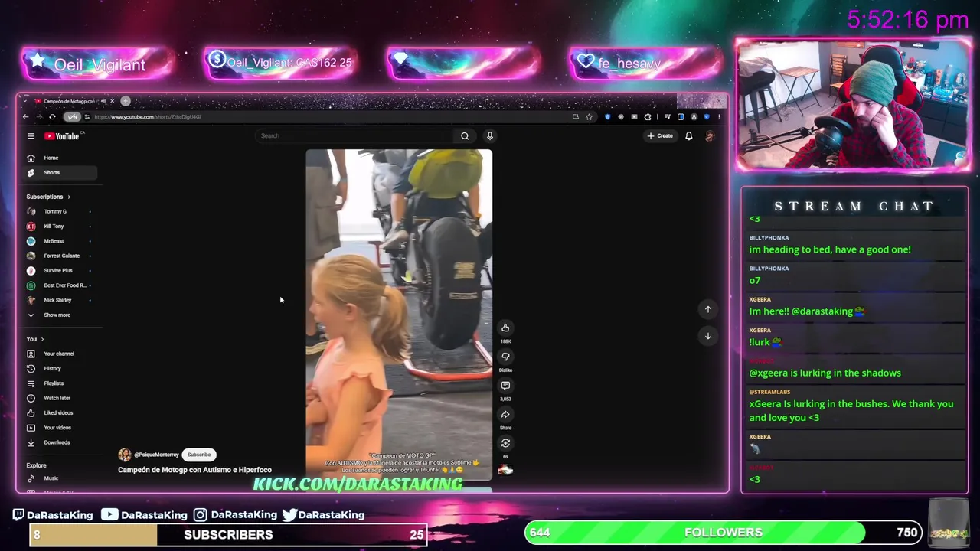Bookmark page with star icon
The width and height of the screenshot is (980, 551).
[589, 117]
